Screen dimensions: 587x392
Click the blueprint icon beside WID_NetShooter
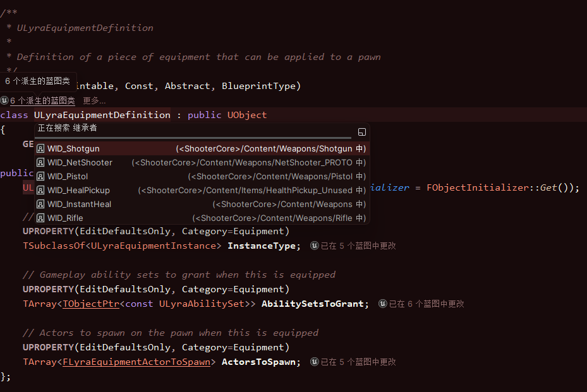point(40,163)
